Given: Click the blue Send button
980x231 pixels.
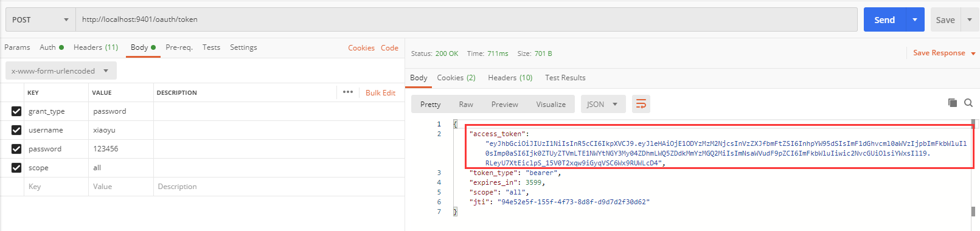Looking at the screenshot, I should [885, 19].
